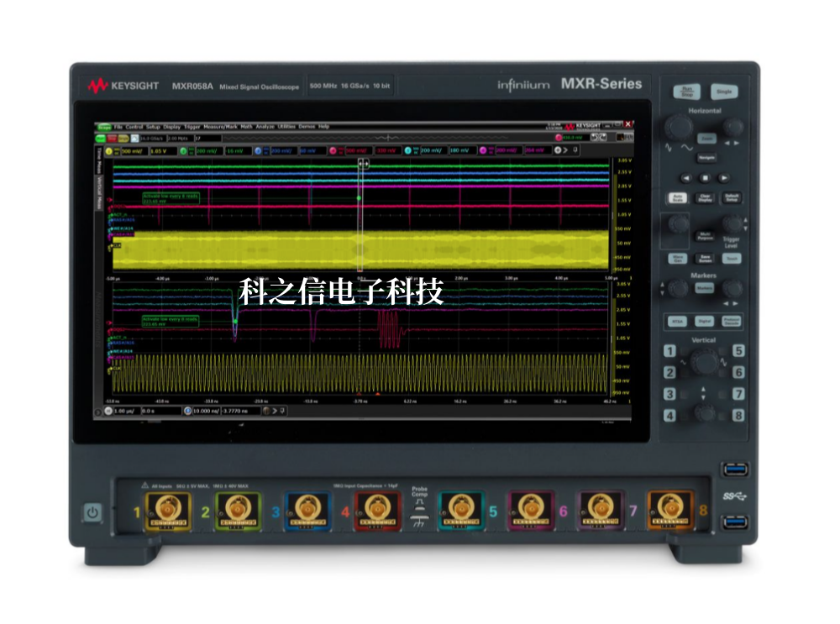Viewport: 840px width, 624px height.
Task: Toggle vertical channel 4 key
Action: [669, 416]
